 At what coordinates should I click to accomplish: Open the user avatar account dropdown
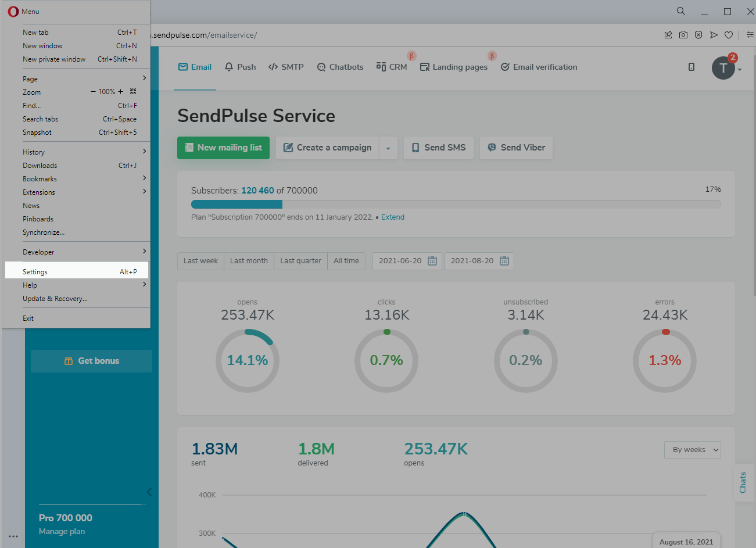click(725, 68)
